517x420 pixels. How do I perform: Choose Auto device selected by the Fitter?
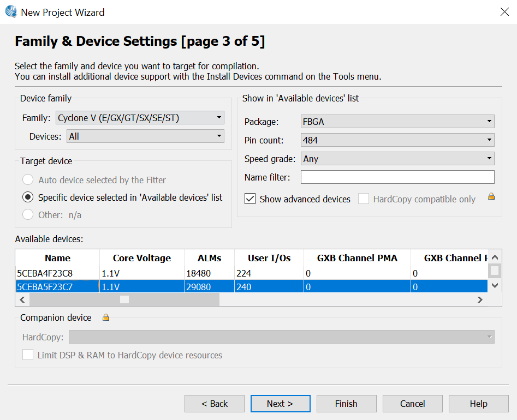pos(27,180)
